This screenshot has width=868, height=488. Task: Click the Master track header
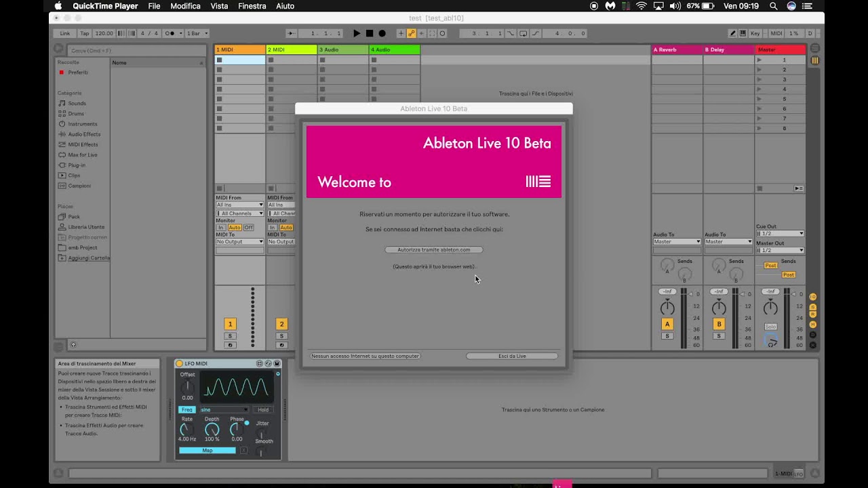(781, 49)
